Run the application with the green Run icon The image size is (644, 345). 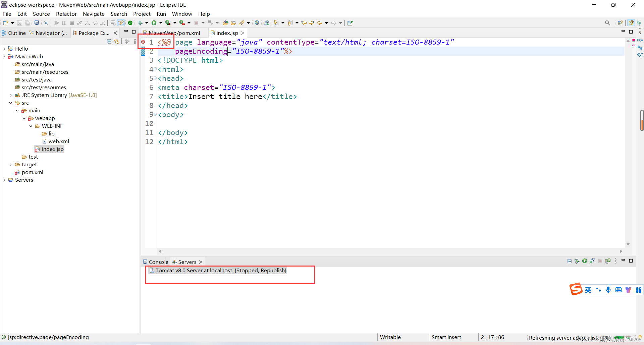pyautogui.click(x=154, y=23)
